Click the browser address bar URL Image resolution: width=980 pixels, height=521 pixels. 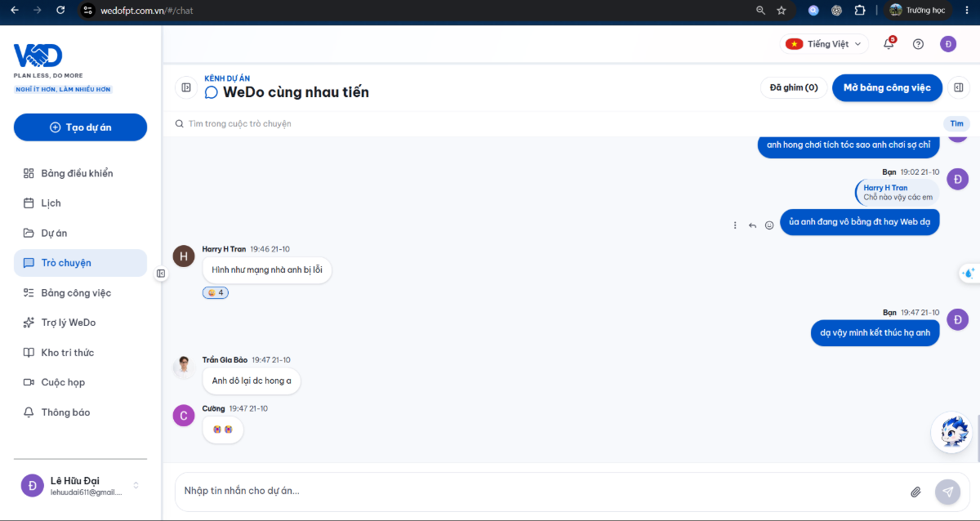tap(147, 11)
